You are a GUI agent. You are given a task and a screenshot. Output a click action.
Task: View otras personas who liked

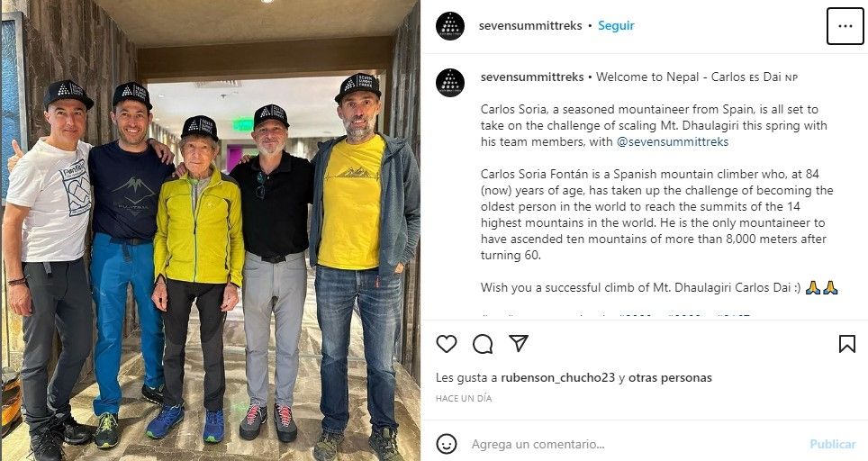pyautogui.click(x=670, y=377)
